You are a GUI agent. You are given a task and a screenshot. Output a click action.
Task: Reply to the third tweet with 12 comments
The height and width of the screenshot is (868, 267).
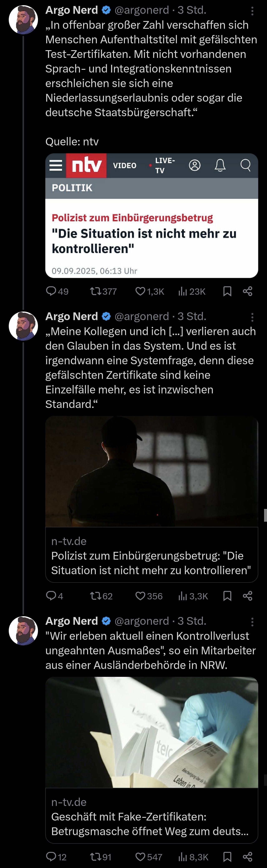click(x=56, y=857)
